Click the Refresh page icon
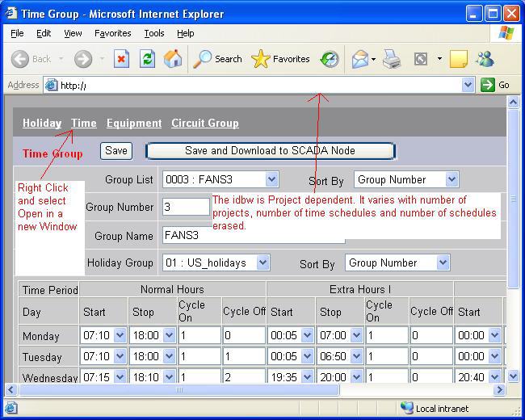 point(147,59)
